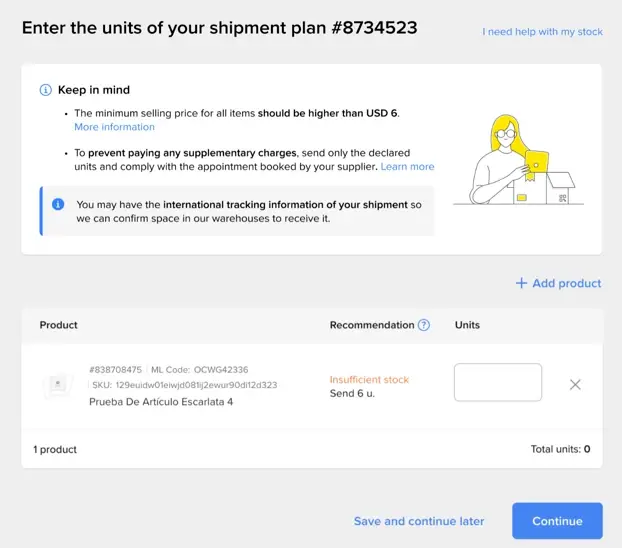622x548 pixels.
Task: Click the woman holding box illustration
Action: 517,161
